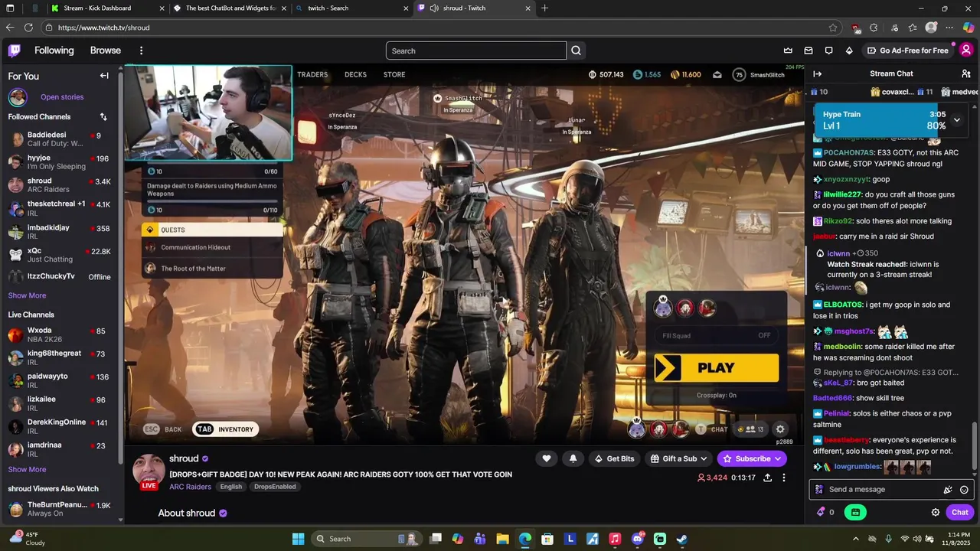This screenshot has height=551, width=980.
Task: Click the Twitch search field
Action: tap(475, 51)
